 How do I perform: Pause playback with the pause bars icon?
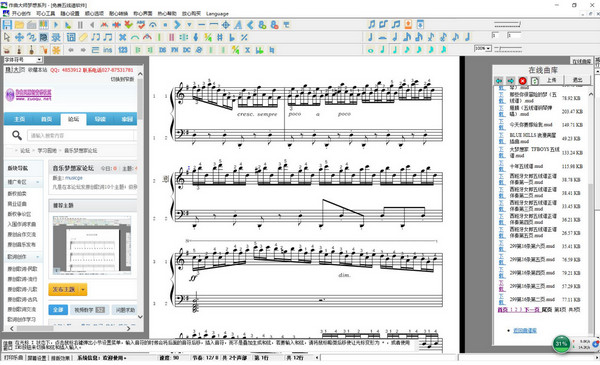[x=80, y=25]
